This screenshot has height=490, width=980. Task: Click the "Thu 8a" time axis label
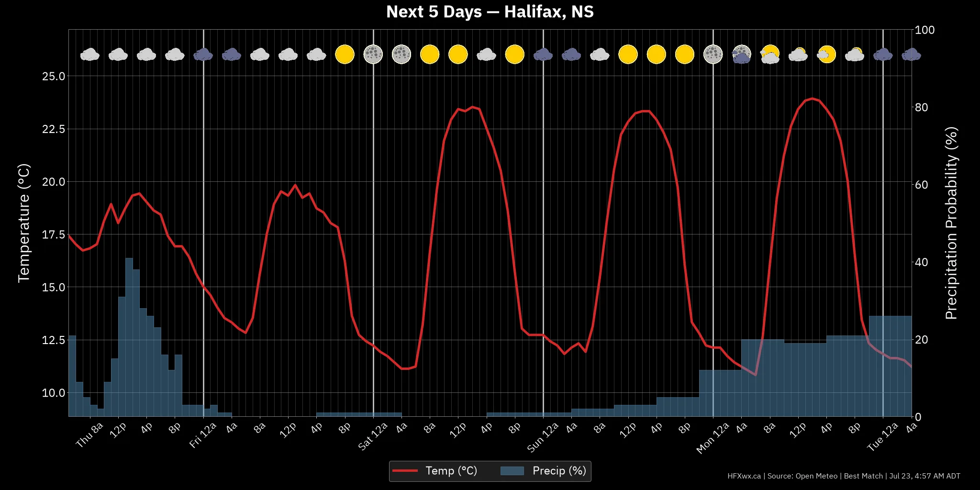(89, 435)
